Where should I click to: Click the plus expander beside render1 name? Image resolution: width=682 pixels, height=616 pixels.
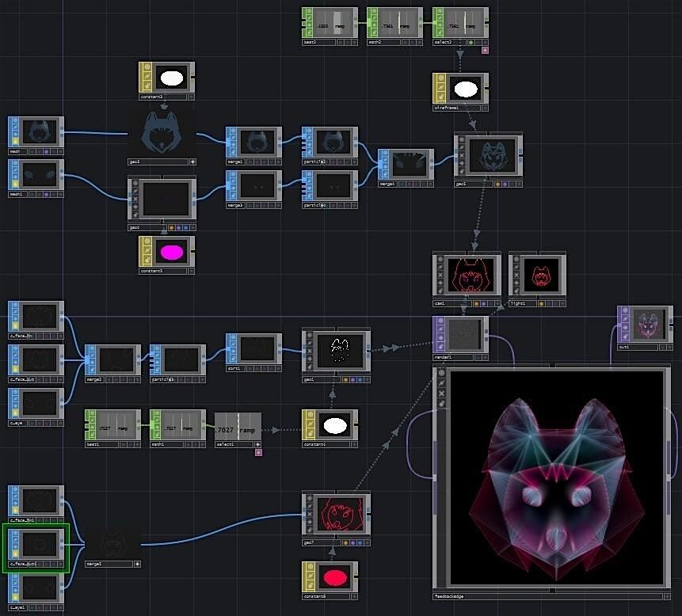pyautogui.click(x=484, y=357)
